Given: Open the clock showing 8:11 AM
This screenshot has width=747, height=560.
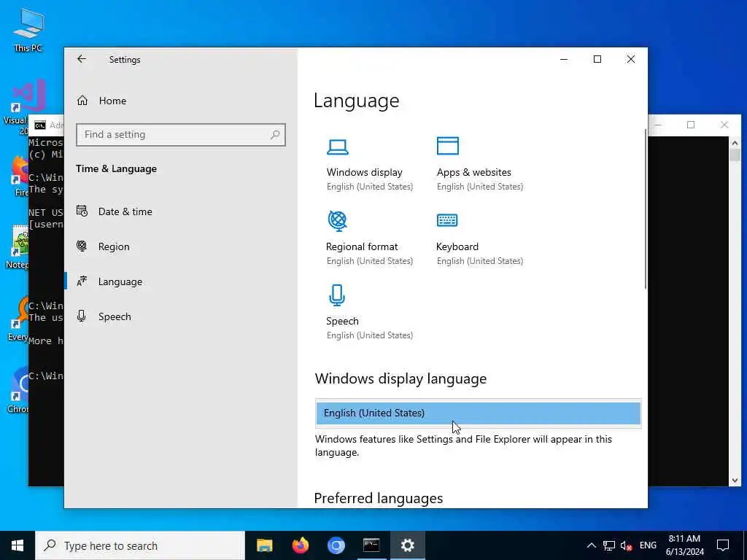Looking at the screenshot, I should [684, 545].
